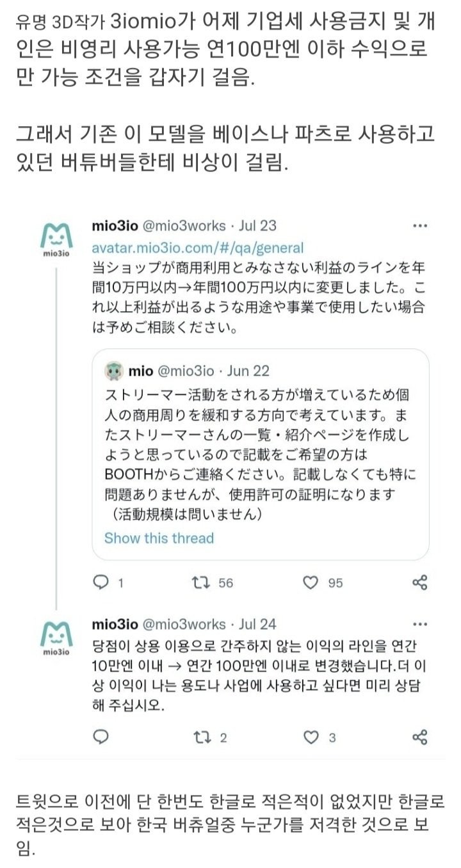Like the Korean tweet with 3 likes
Viewport: 461px width, 868px height.
coord(311,737)
